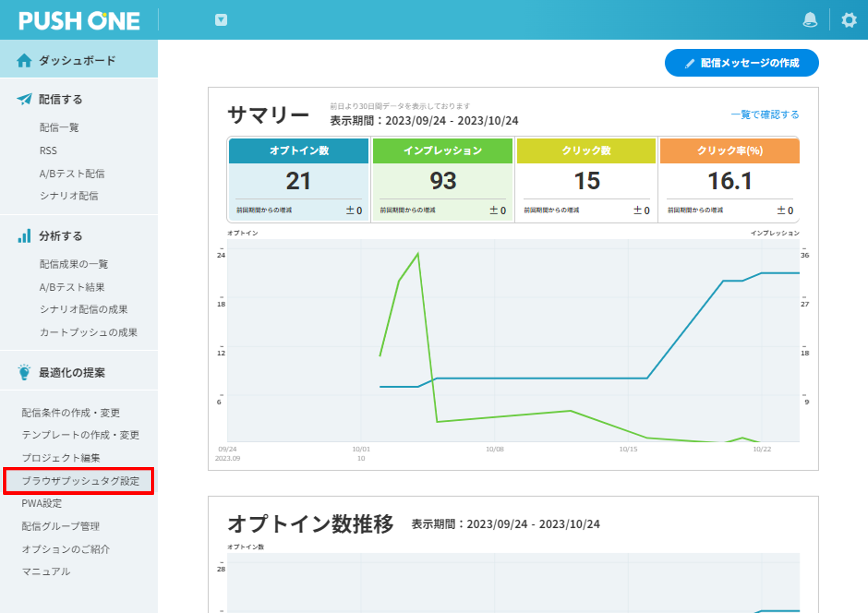This screenshot has height=613, width=868.
Task: Click the PUSH ONE logo
Action: pyautogui.click(x=79, y=21)
